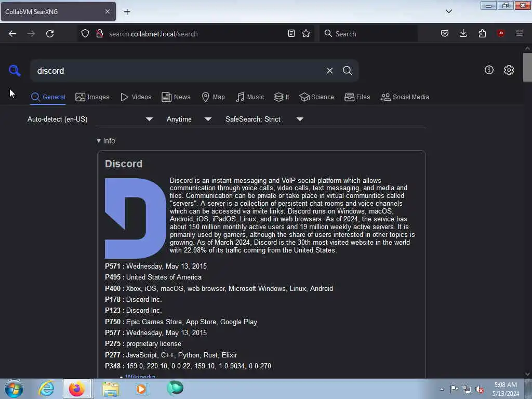Launch Internet Explorer from taskbar
Screen dimensions: 532x399
(x=46, y=389)
